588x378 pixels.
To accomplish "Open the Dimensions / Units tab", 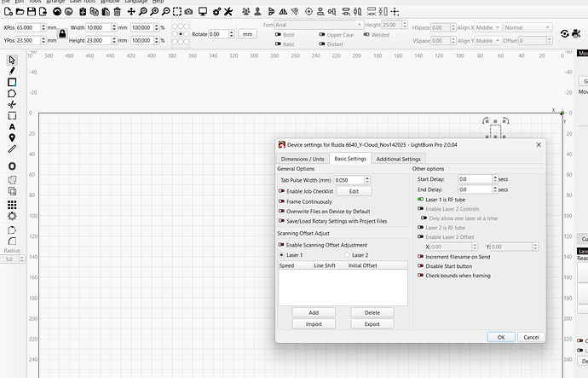I will [x=303, y=159].
